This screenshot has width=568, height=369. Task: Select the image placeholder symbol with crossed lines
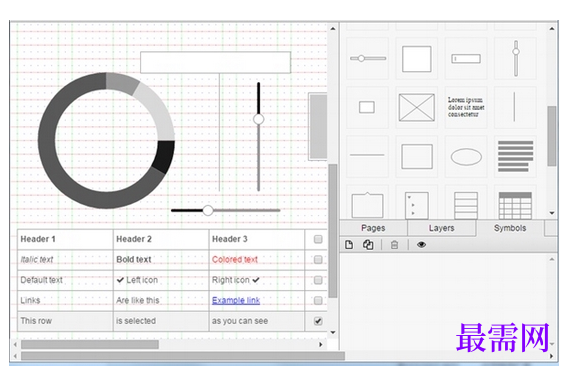pyautogui.click(x=417, y=107)
